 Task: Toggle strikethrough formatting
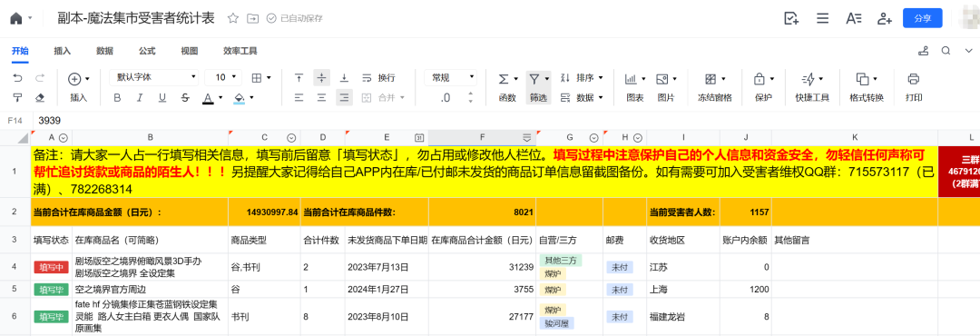pyautogui.click(x=184, y=97)
